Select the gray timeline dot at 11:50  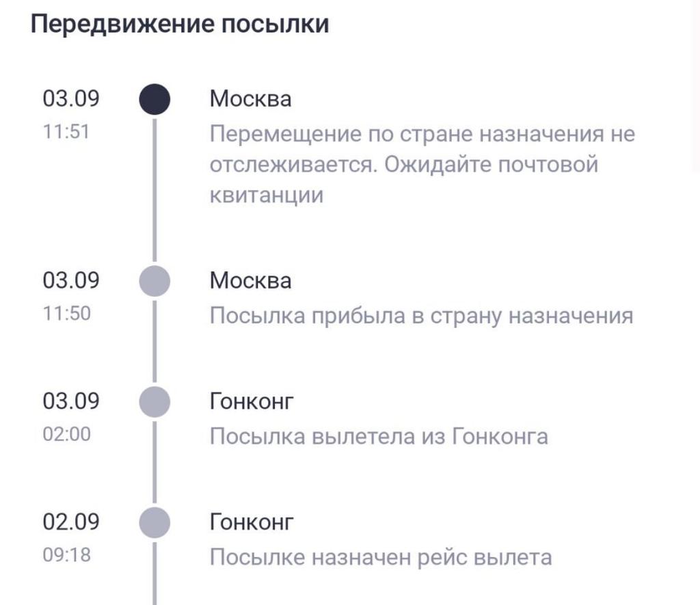(154, 281)
